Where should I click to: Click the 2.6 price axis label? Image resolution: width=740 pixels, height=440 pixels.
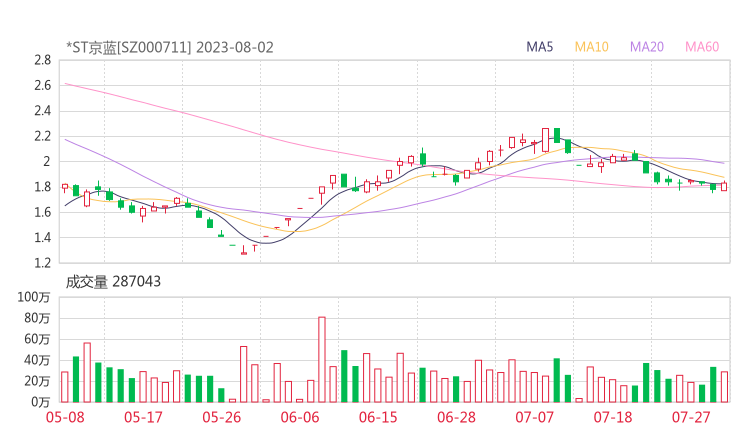click(42, 85)
